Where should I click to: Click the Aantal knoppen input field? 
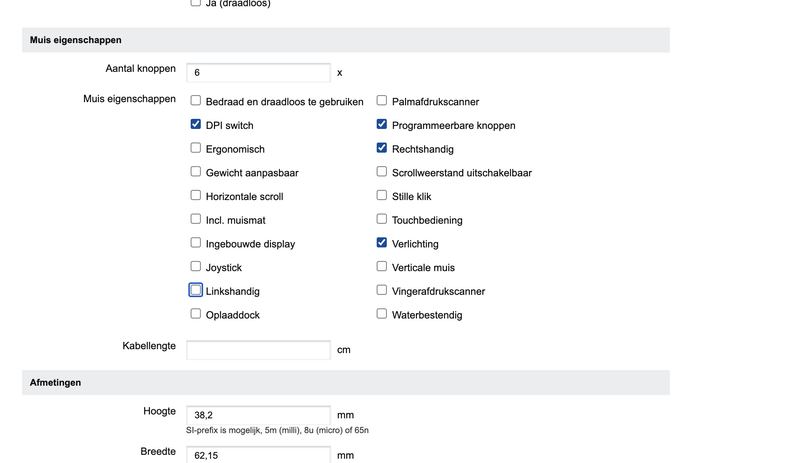click(258, 73)
